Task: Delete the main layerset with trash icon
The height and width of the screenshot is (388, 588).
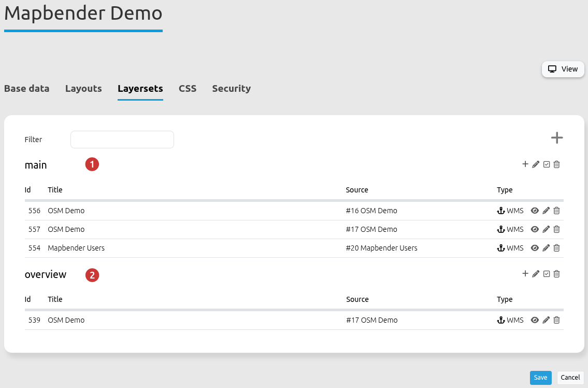Action: point(556,164)
